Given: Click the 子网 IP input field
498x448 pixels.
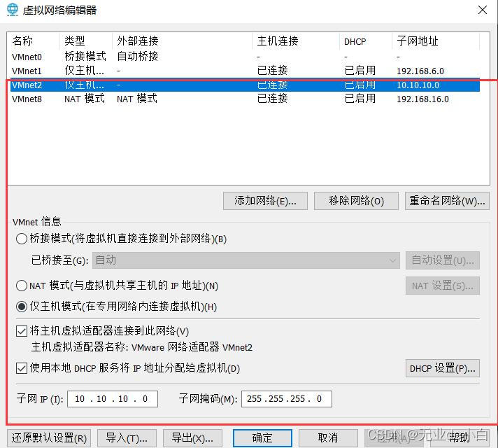Looking at the screenshot, I should [x=113, y=399].
